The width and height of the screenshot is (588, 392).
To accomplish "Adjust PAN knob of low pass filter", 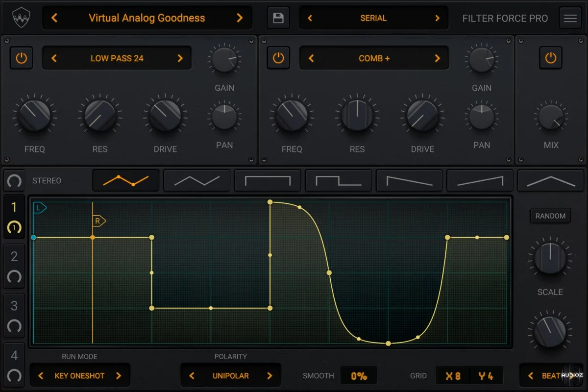I will [x=224, y=117].
